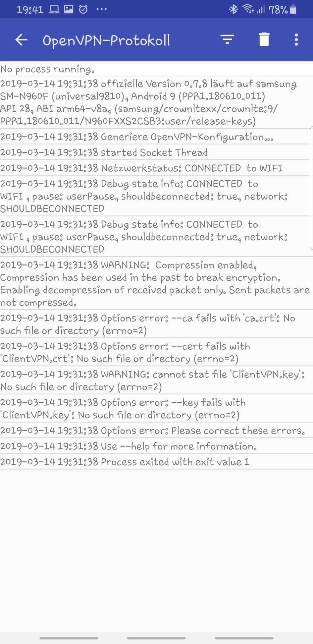Tap the battery icon showing 78%
Screen dimensions: 313x644
tap(293, 9)
